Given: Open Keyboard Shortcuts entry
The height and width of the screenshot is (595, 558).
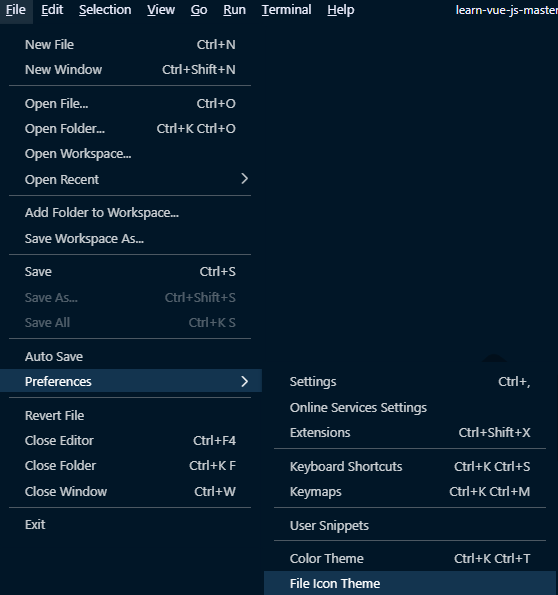Looking at the screenshot, I should (x=410, y=467).
